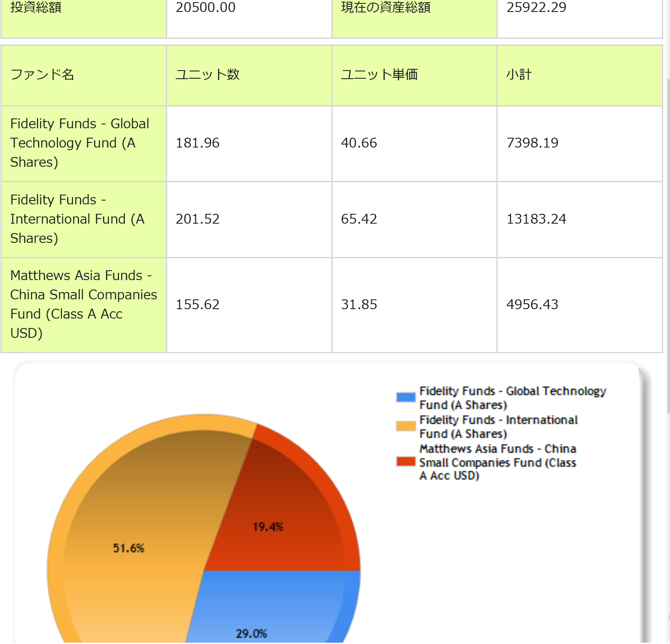Click the 20500.00 total investment value
The width and height of the screenshot is (670, 644).
pos(206,8)
